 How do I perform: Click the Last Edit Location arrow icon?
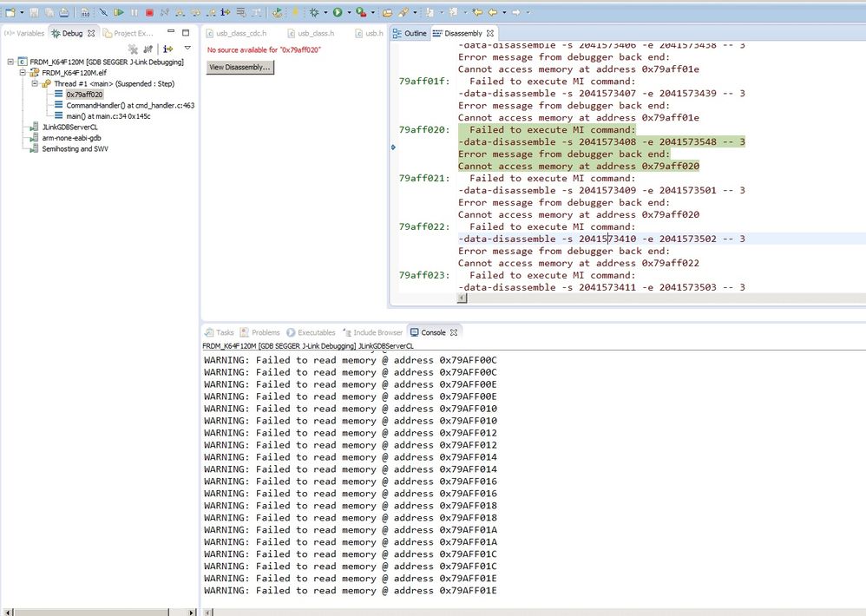(x=477, y=12)
